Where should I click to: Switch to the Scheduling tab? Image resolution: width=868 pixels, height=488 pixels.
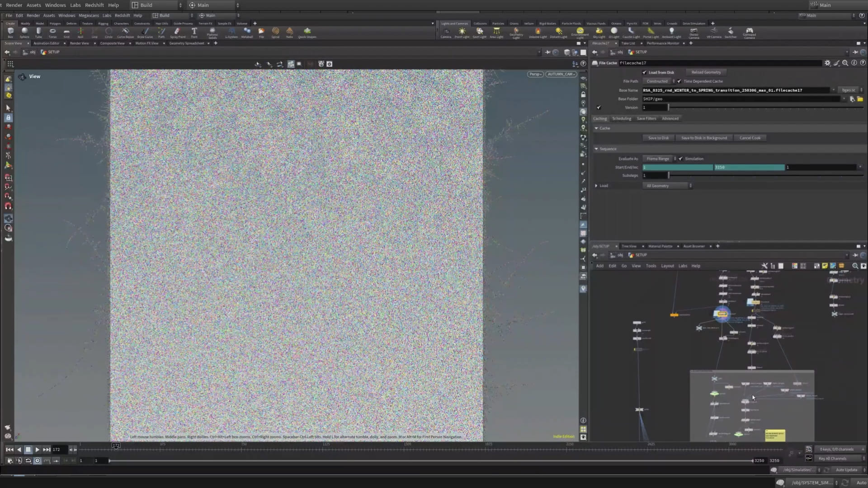(621, 118)
